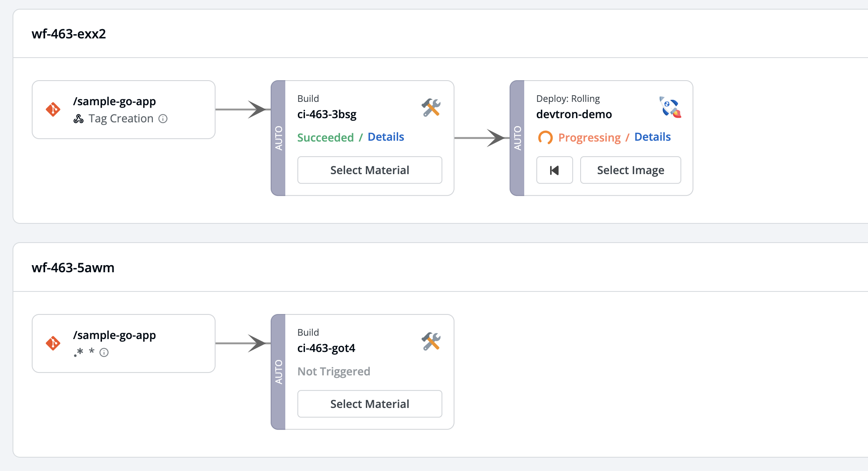The width and height of the screenshot is (868, 471).
Task: Click the webhook icon beside Tag Creation
Action: click(x=79, y=119)
